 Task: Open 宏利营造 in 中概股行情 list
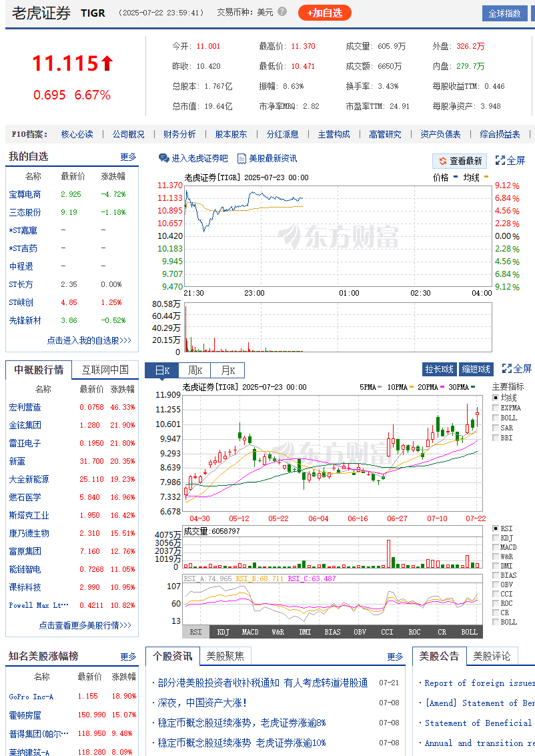(25, 408)
